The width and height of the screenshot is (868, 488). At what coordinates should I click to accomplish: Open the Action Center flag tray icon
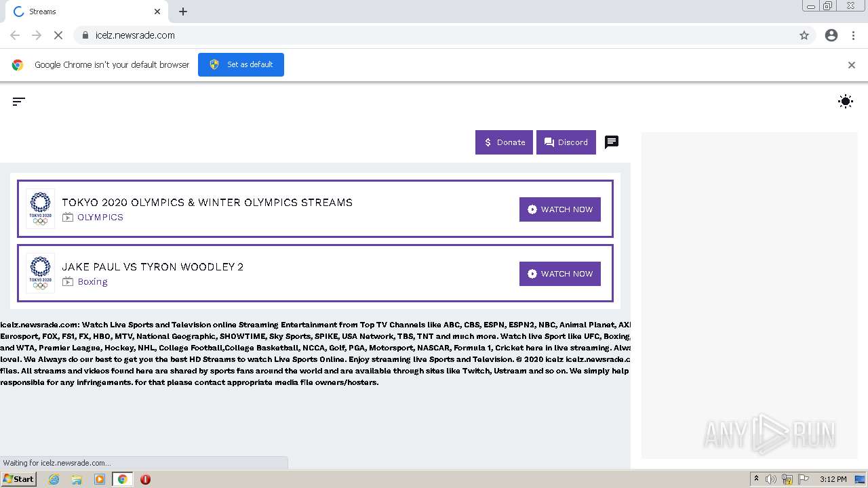coord(804,479)
